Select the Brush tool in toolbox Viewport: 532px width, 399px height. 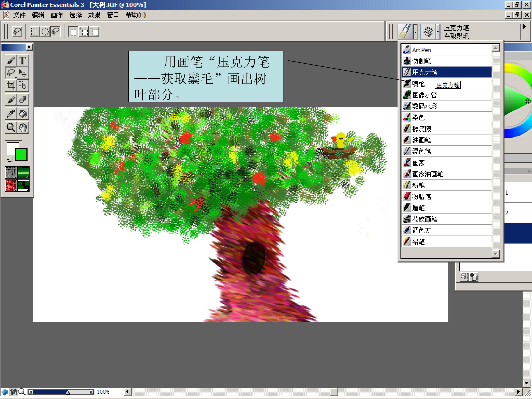[11, 60]
